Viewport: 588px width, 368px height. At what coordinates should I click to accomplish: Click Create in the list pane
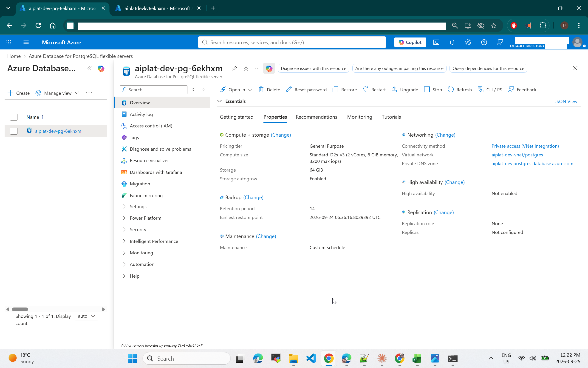point(19,93)
